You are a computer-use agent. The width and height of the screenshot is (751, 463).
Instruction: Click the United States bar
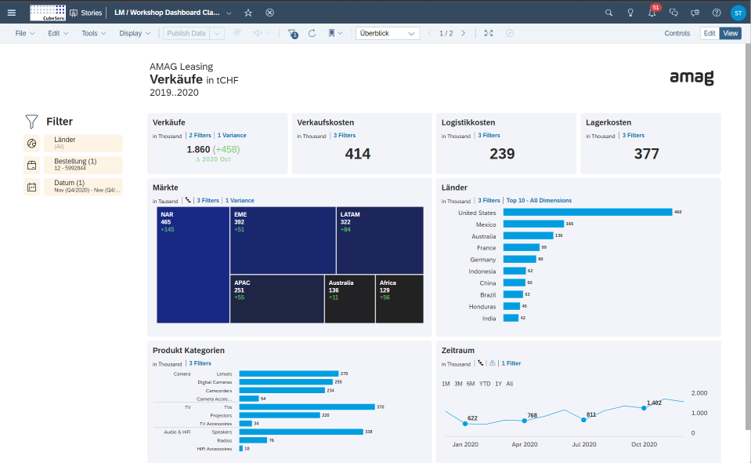point(588,212)
